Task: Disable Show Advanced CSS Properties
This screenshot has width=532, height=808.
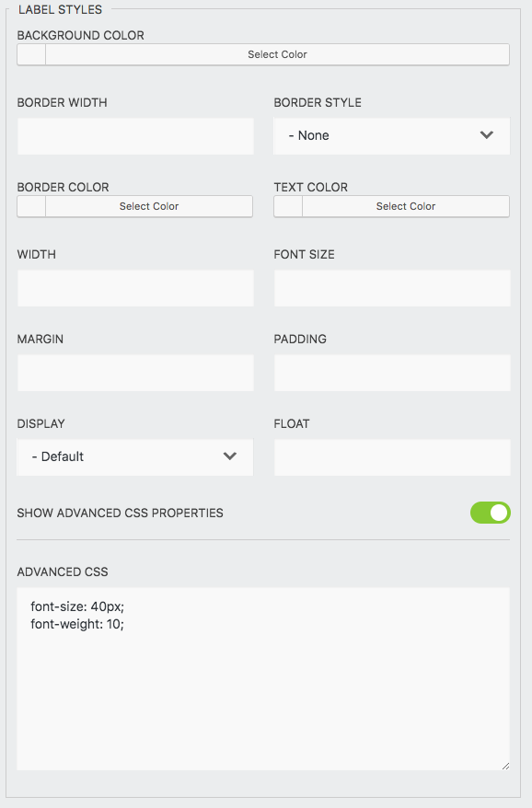Action: click(490, 513)
